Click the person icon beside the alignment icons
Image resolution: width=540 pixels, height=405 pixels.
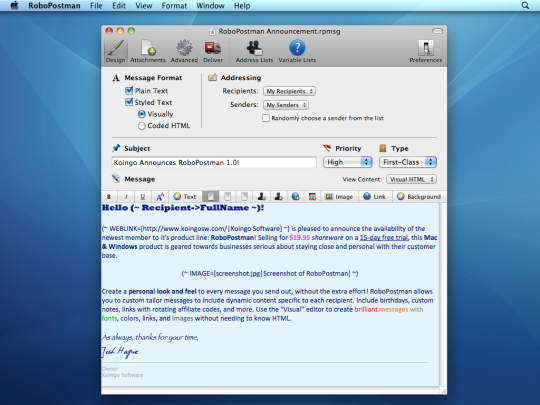[x=261, y=197]
